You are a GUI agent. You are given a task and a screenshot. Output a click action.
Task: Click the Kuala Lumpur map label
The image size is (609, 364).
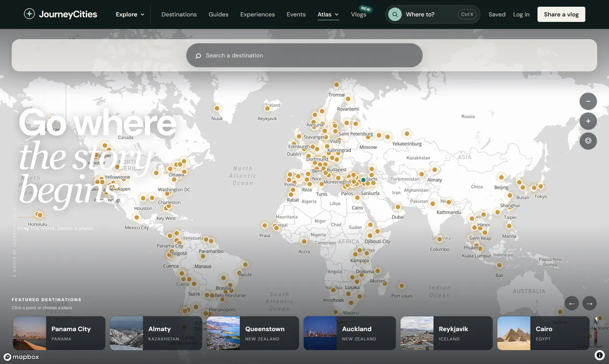[x=476, y=256]
